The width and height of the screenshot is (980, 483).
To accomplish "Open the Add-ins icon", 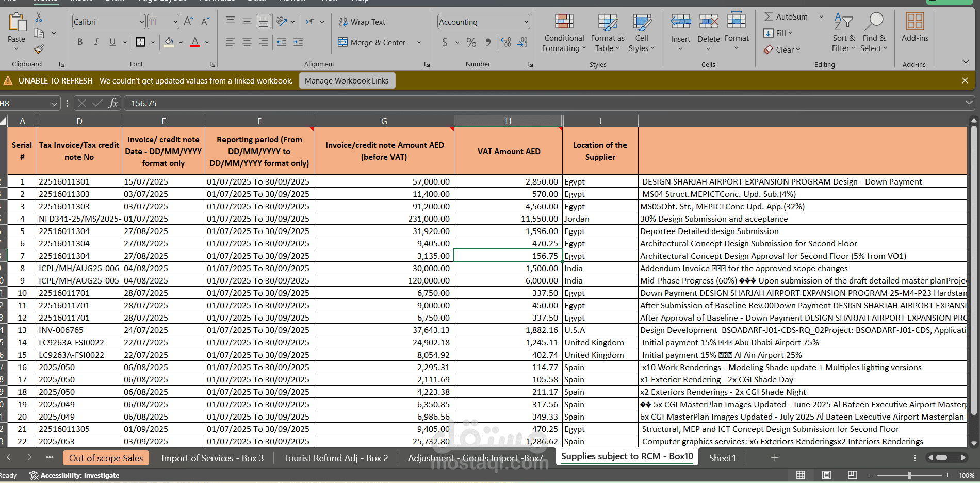I will [914, 28].
